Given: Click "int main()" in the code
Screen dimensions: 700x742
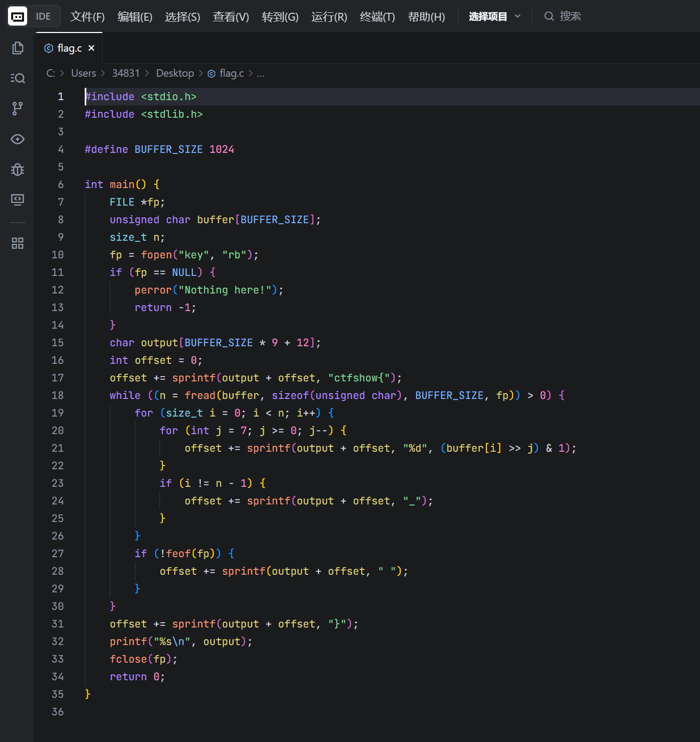Looking at the screenshot, I should pos(116,184).
